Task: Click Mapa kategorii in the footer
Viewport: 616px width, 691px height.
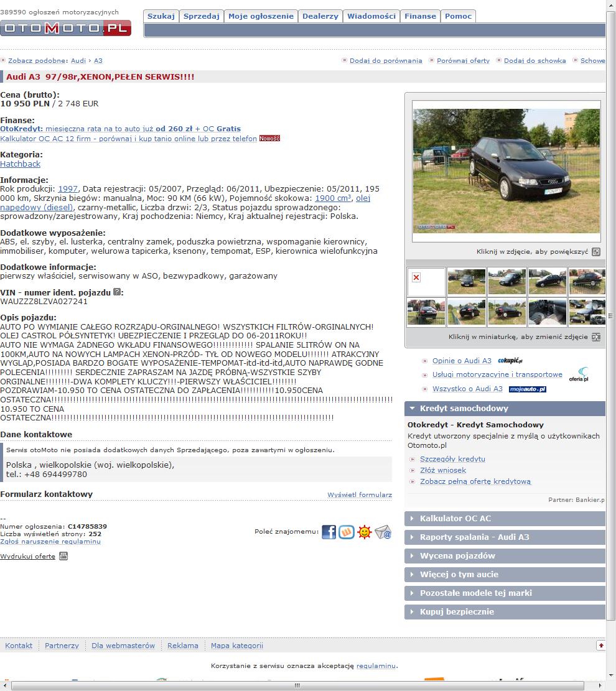Action: (237, 646)
